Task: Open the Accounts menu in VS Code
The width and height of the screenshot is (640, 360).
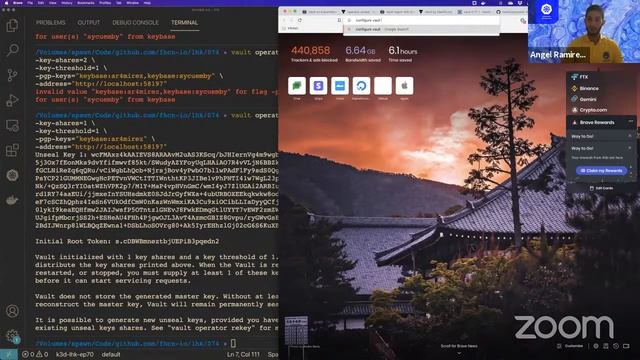Action: coord(12,311)
